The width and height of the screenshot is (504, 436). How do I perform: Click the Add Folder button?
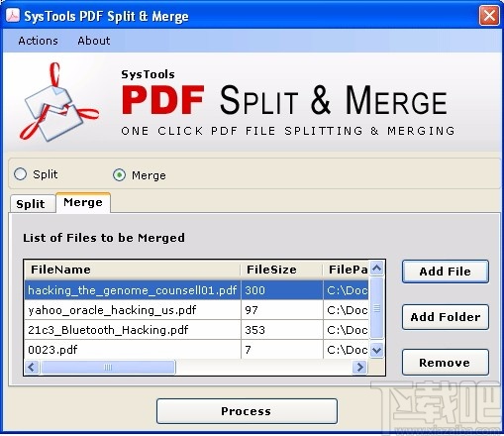click(x=446, y=317)
